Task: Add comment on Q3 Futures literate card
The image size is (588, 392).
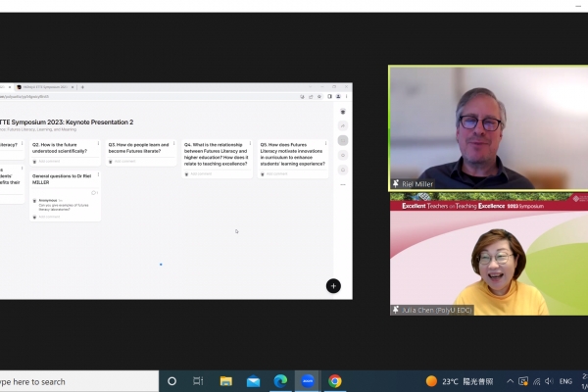Action: 124,162
